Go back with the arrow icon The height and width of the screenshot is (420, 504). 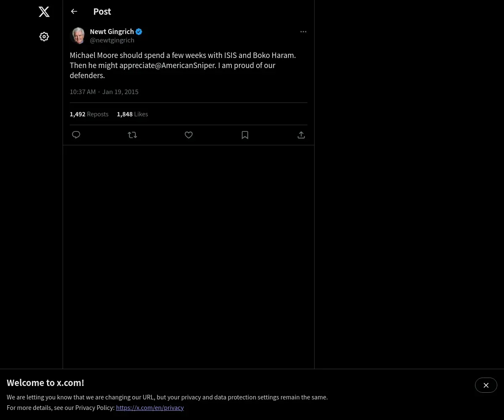click(x=74, y=11)
